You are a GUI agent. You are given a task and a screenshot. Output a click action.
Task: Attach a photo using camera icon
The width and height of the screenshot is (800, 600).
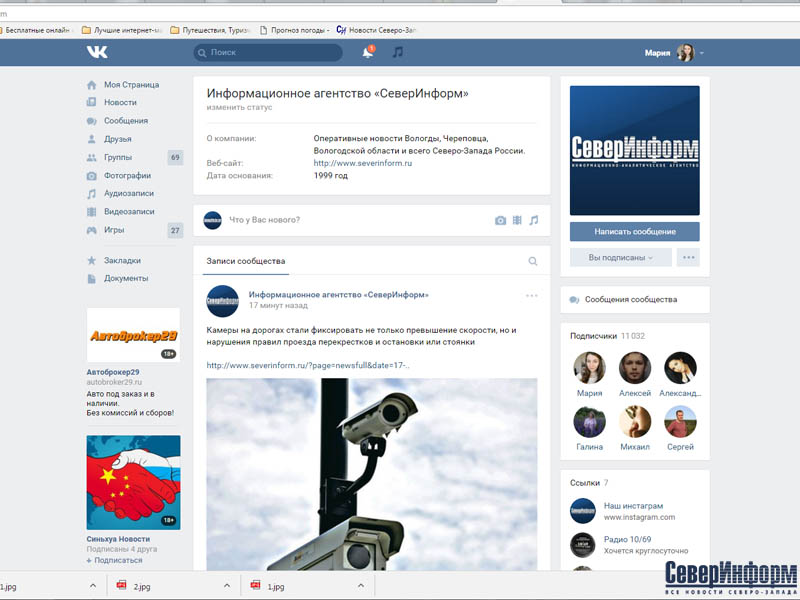(x=500, y=220)
